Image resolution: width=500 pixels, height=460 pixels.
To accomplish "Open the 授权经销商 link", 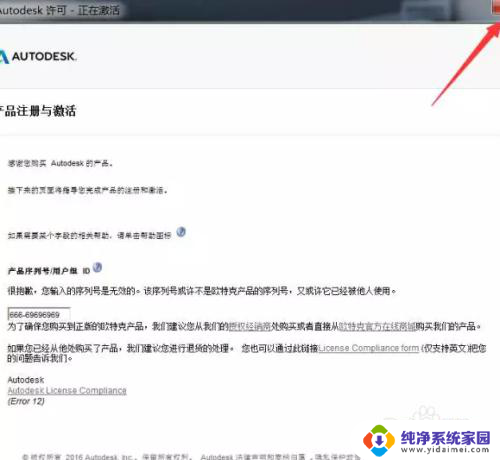I will [x=250, y=326].
